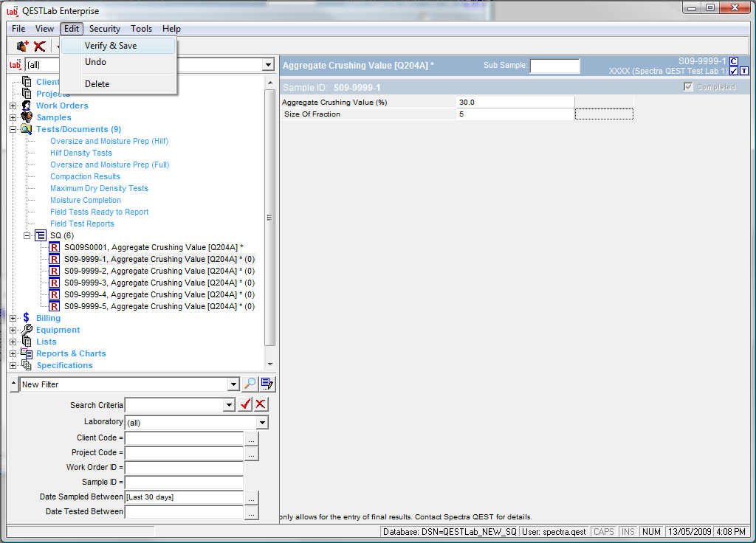Screen dimensions: 756x543
Task: Click the magnifier search icon beside New Filter
Action: pyautogui.click(x=250, y=384)
